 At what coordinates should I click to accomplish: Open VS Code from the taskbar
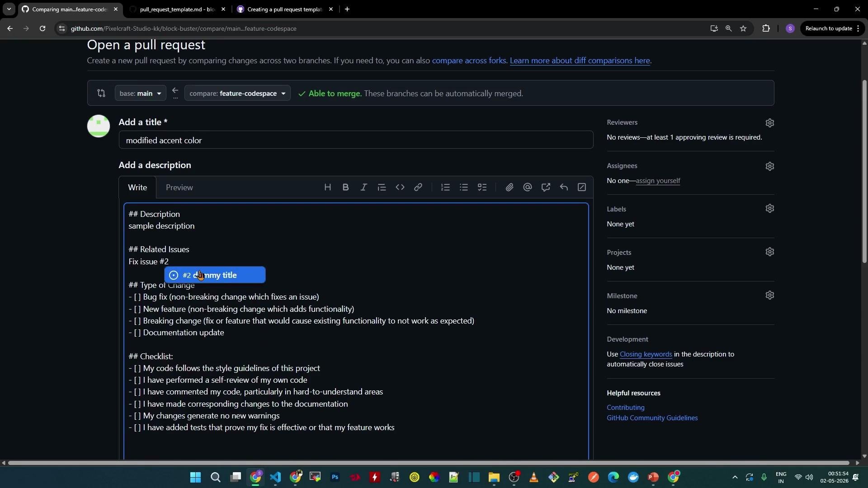point(275,478)
